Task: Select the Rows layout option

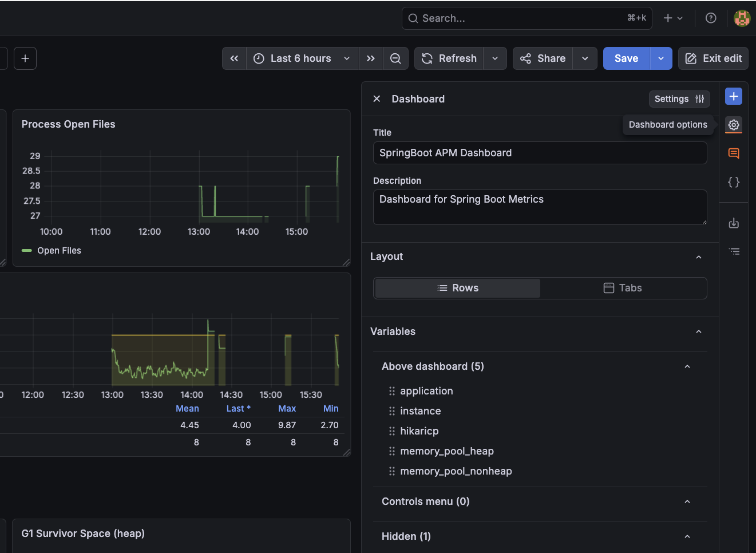Action: coord(457,288)
